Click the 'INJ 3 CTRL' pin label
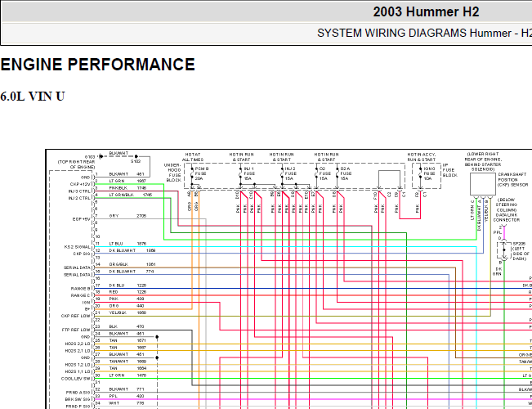532x409 pixels. (x=79, y=191)
